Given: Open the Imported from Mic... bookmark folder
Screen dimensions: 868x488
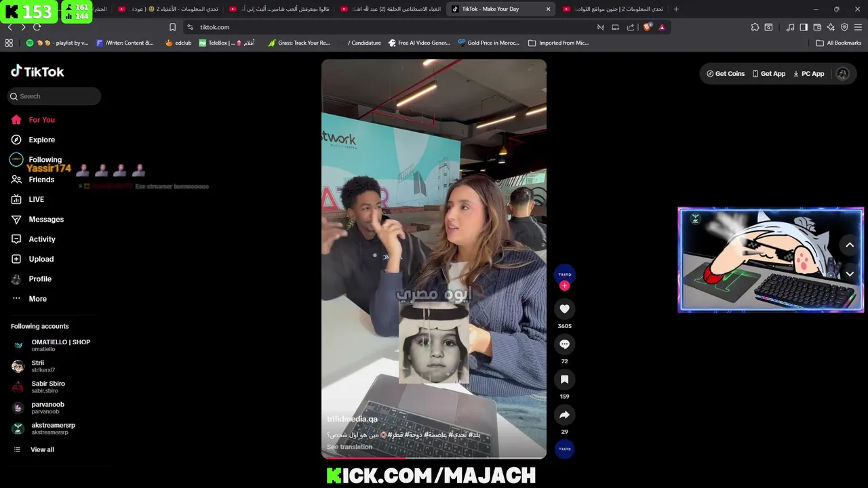Looking at the screenshot, I should coord(558,43).
